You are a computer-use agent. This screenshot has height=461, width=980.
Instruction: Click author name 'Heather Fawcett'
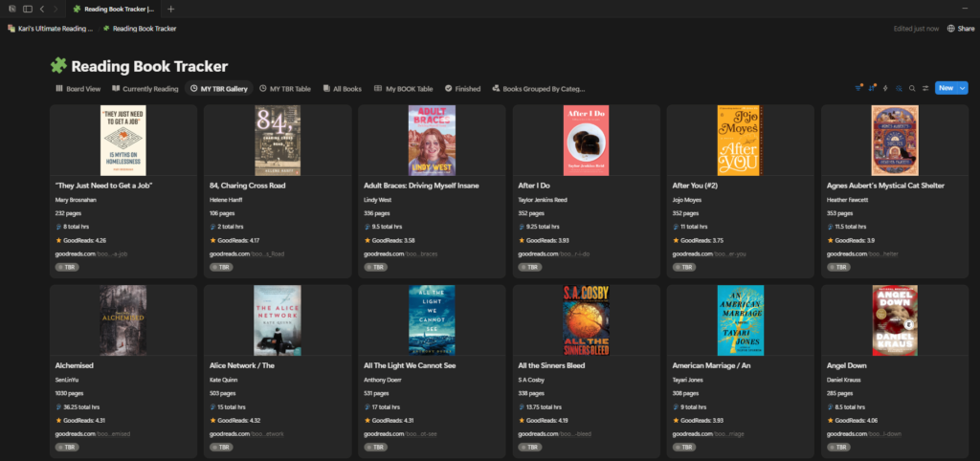[848, 200]
